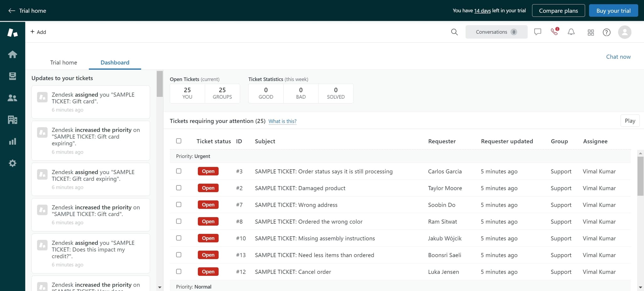Open the Customers icon in sidebar

click(x=12, y=98)
